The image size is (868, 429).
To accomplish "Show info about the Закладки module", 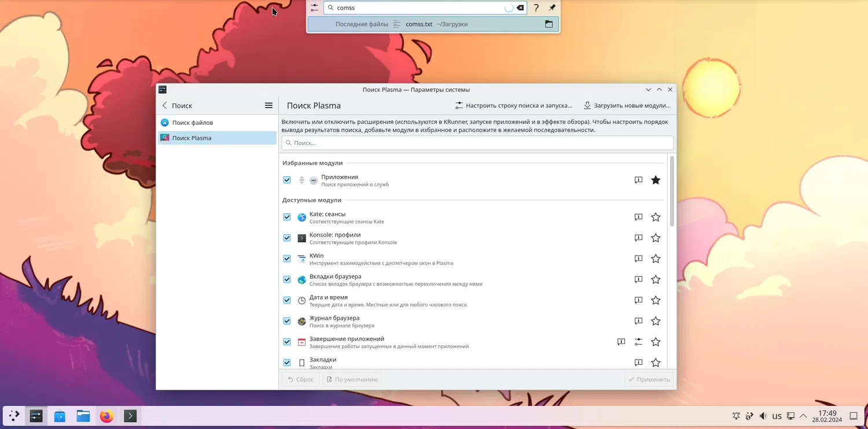I will [638, 363].
